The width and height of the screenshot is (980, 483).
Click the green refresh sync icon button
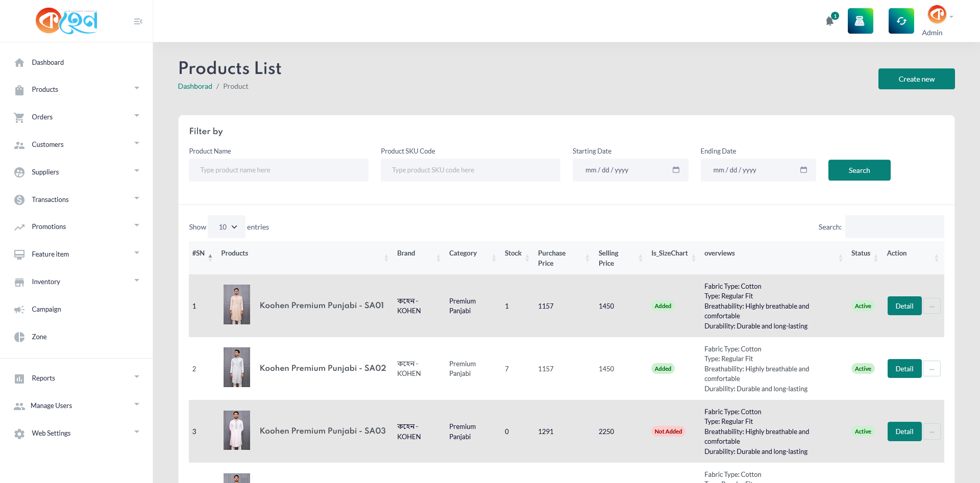pyautogui.click(x=901, y=21)
